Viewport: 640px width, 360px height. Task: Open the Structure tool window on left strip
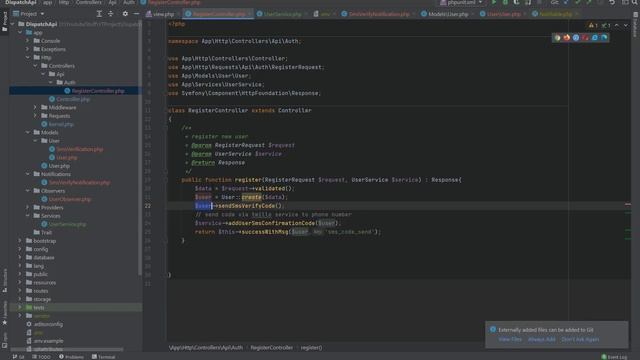click(4, 281)
